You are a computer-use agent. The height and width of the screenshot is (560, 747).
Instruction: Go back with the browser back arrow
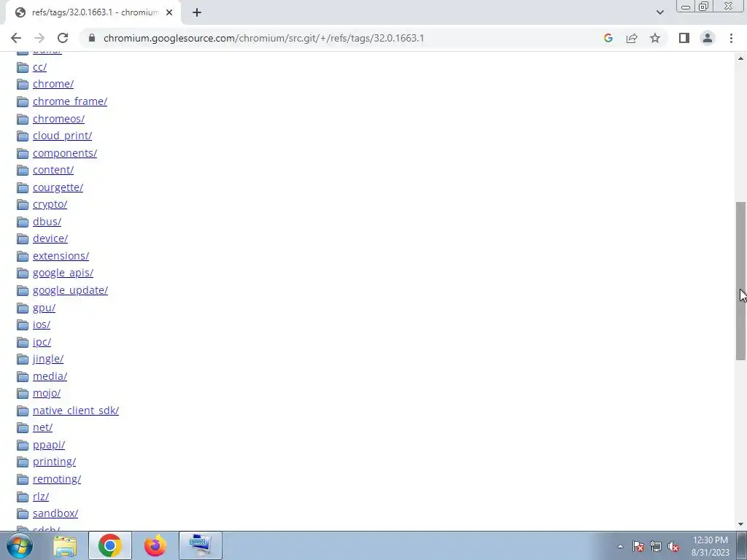click(x=16, y=38)
